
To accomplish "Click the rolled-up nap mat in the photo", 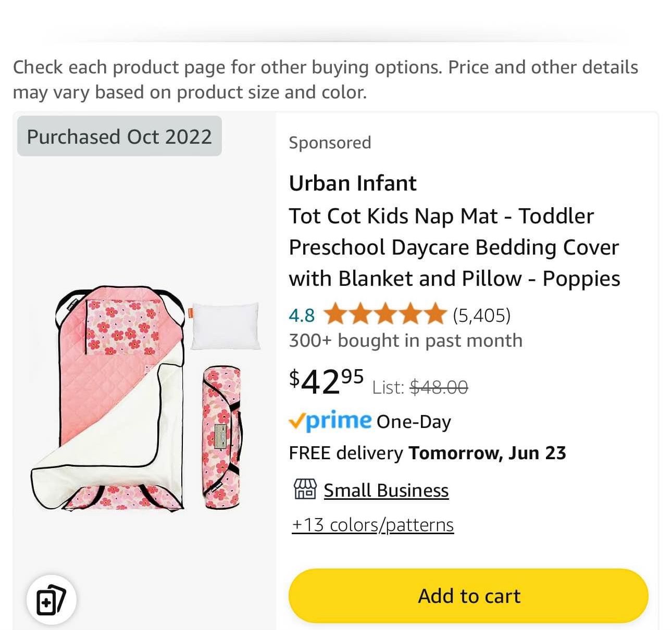I will click(221, 435).
